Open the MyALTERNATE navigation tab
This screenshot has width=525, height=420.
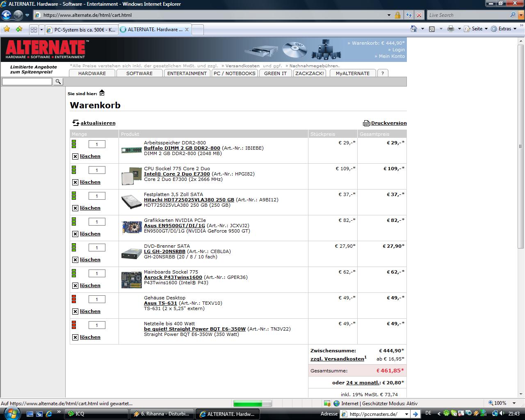353,73
